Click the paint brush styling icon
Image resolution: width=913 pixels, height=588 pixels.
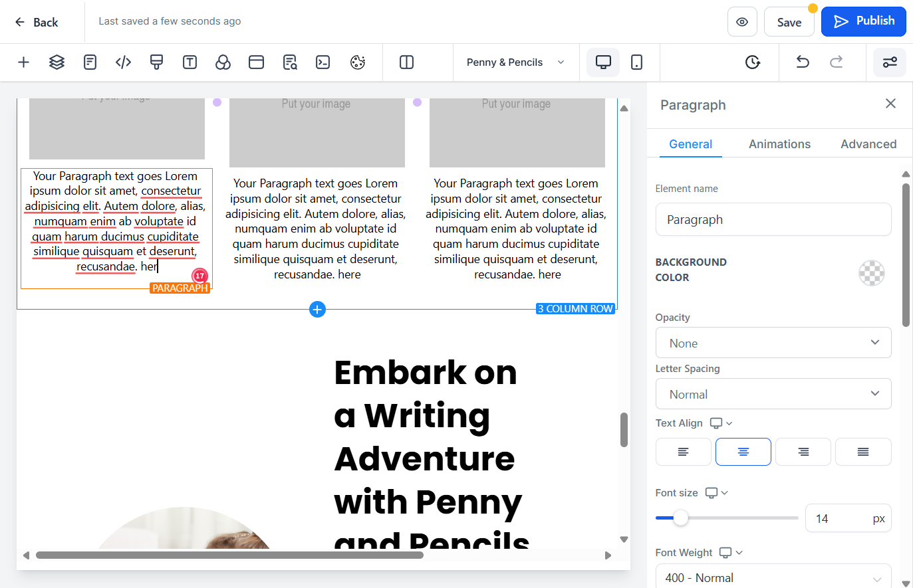tap(156, 62)
